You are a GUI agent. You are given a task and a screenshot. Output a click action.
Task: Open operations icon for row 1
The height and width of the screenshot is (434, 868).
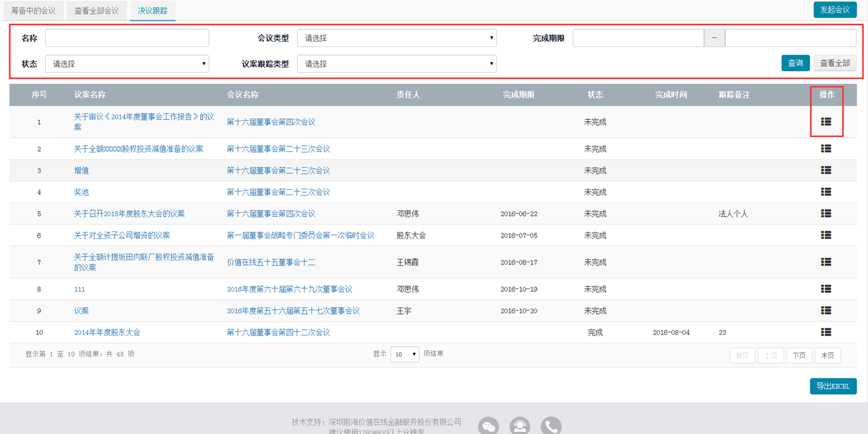tap(826, 122)
